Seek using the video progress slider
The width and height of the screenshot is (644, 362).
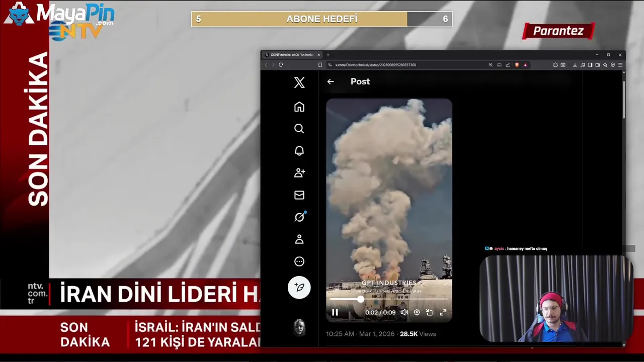389,299
